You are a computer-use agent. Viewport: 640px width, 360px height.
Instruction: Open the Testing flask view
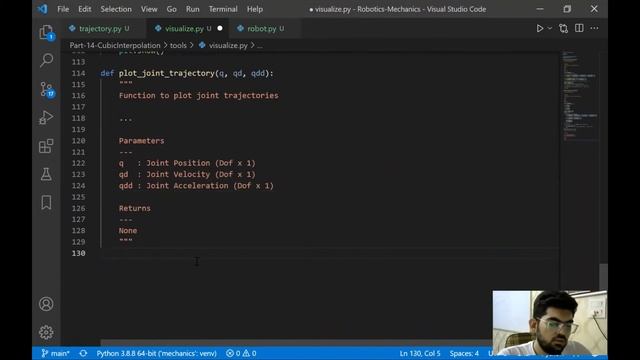(46, 174)
